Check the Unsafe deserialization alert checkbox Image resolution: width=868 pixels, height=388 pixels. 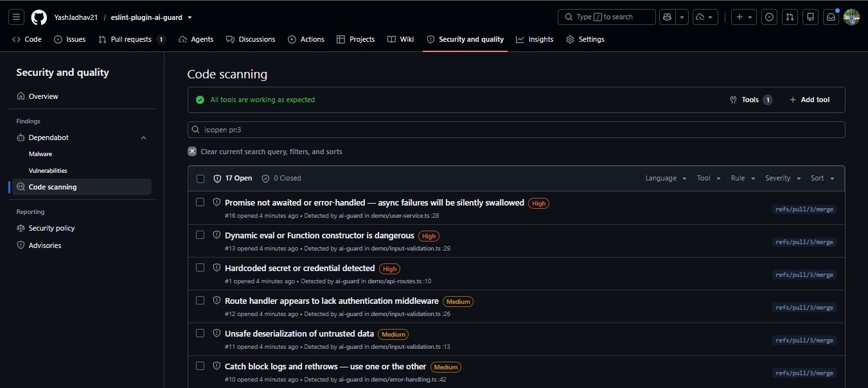click(x=200, y=333)
